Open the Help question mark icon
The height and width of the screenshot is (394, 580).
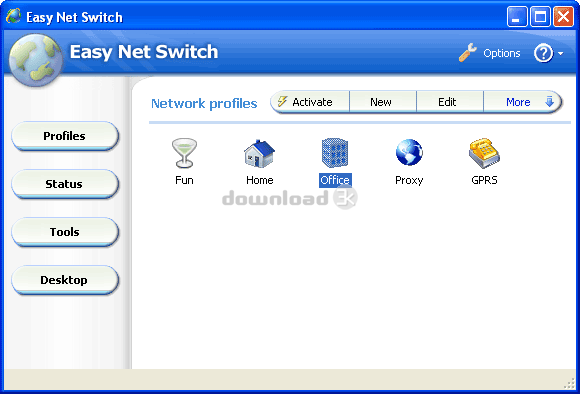543,53
